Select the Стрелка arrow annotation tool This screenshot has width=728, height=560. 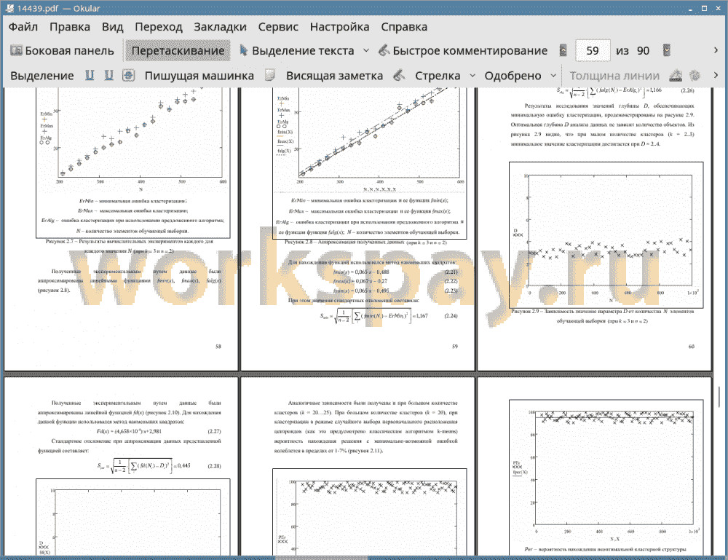point(438,76)
